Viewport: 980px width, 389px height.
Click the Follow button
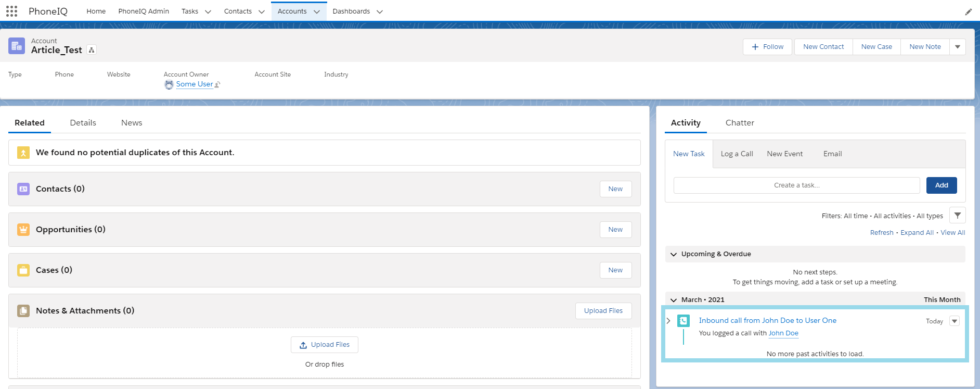click(x=767, y=47)
